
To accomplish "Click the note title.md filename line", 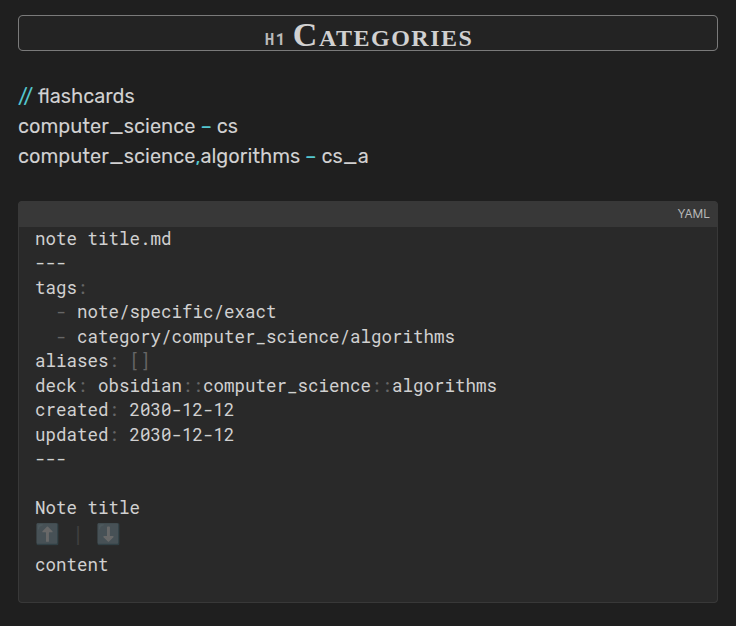I will (x=103, y=239).
